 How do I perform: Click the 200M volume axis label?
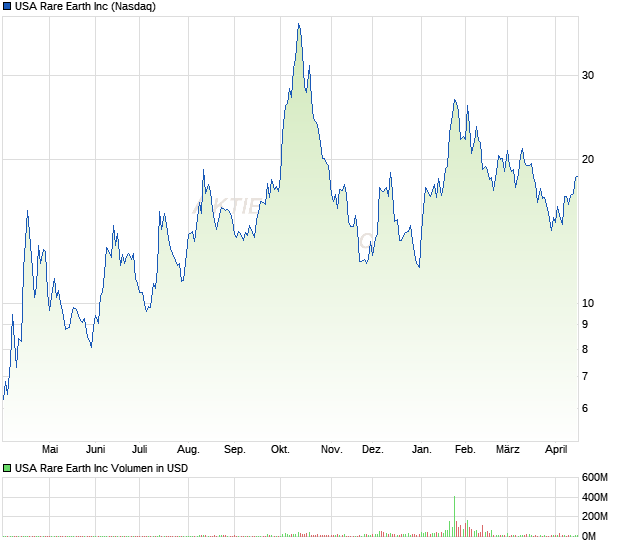click(x=596, y=516)
